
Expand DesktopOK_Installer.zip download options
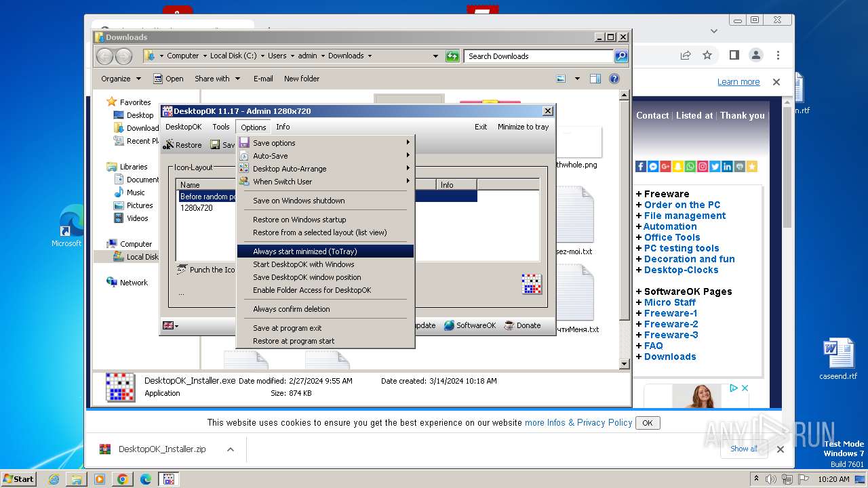pyautogui.click(x=231, y=449)
